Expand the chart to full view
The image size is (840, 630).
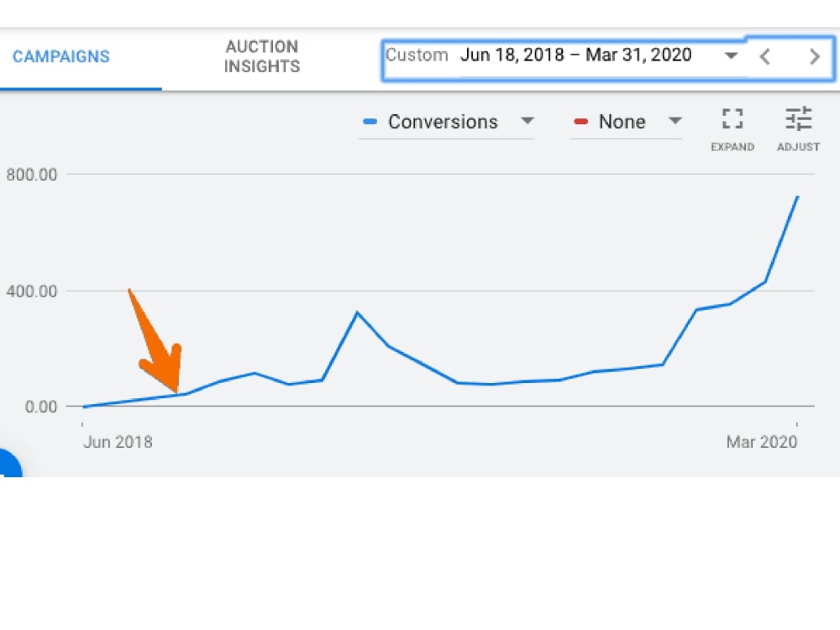click(x=732, y=129)
